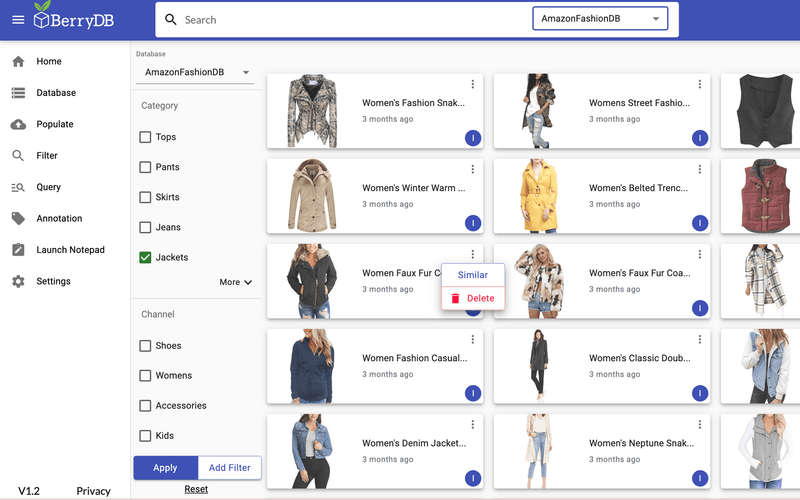Click the Settings gear icon

click(18, 282)
